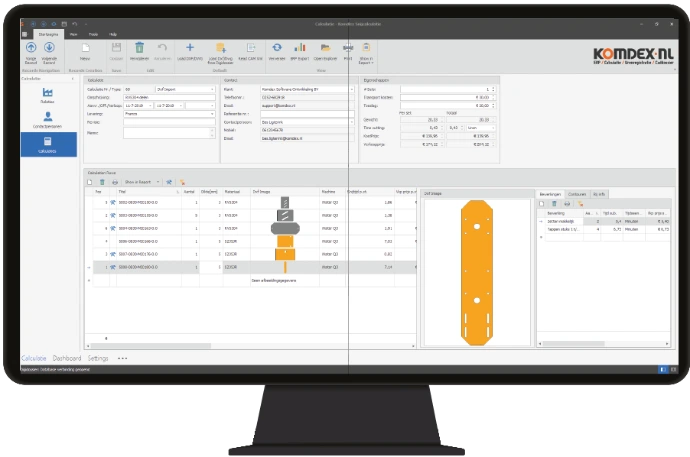Click the undo arrow in the Edit group
The width and height of the screenshot is (690, 457).
tap(162, 47)
